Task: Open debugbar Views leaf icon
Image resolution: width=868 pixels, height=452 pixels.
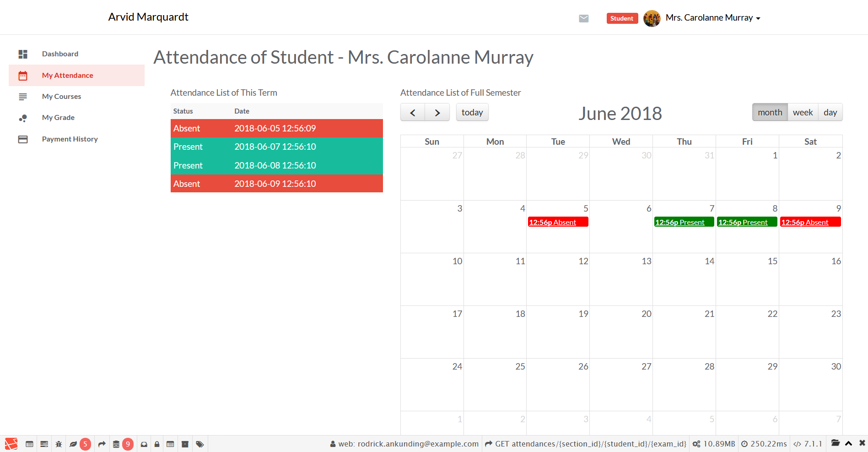Action: coord(73,444)
